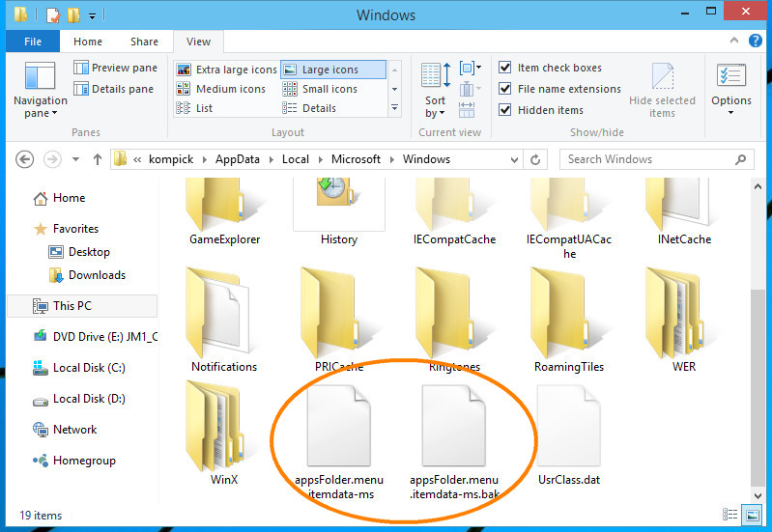Click Size all columns to fit icon

coord(467,109)
